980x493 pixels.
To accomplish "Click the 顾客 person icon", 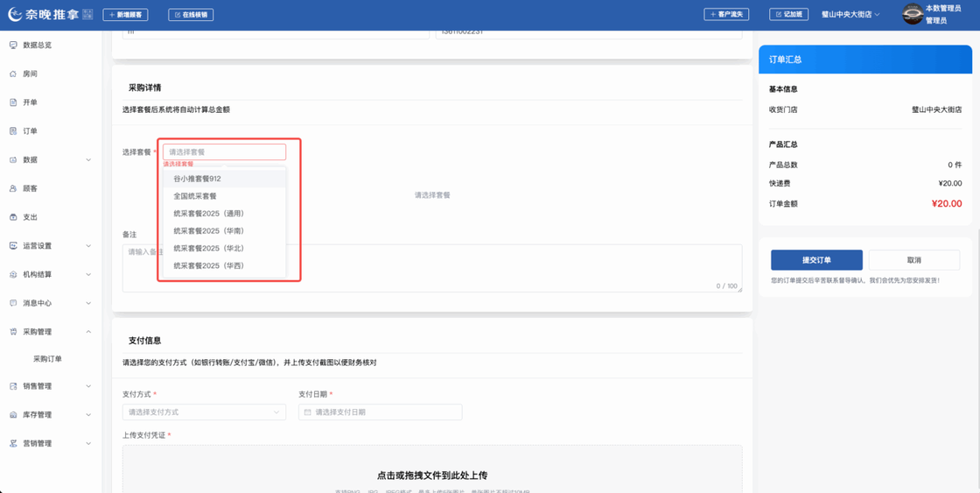I will [13, 188].
